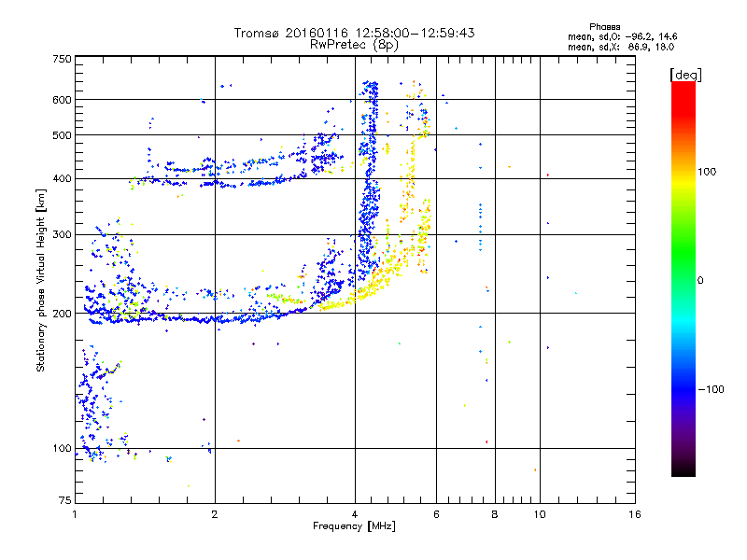This screenshot has width=747, height=560.
Task: Click the y-axis tick label '600'
Action: pyautogui.click(x=62, y=100)
